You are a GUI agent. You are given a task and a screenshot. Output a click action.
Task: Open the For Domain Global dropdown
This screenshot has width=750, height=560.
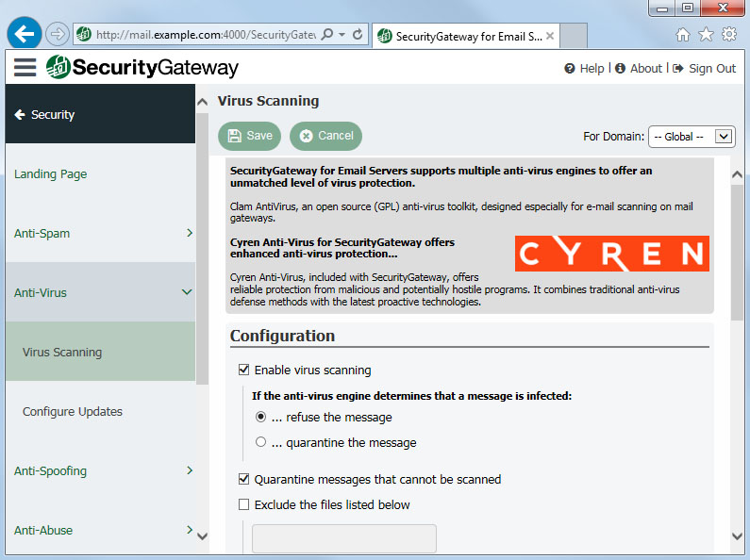(x=692, y=137)
